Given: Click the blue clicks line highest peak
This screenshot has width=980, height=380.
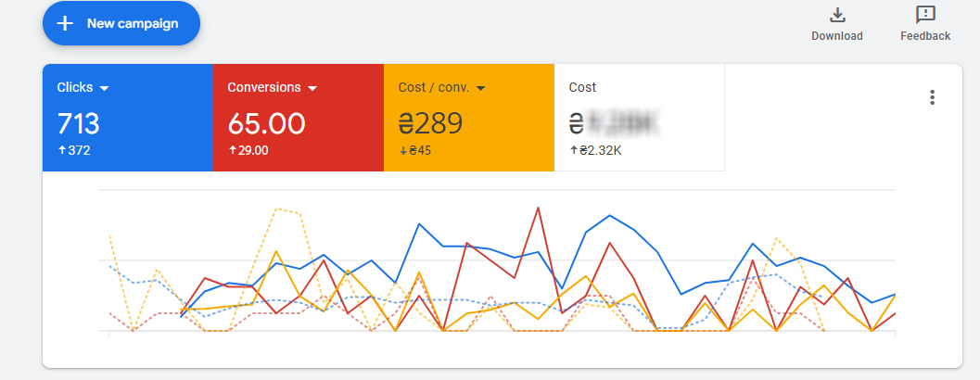Looking at the screenshot, I should click(x=609, y=216).
